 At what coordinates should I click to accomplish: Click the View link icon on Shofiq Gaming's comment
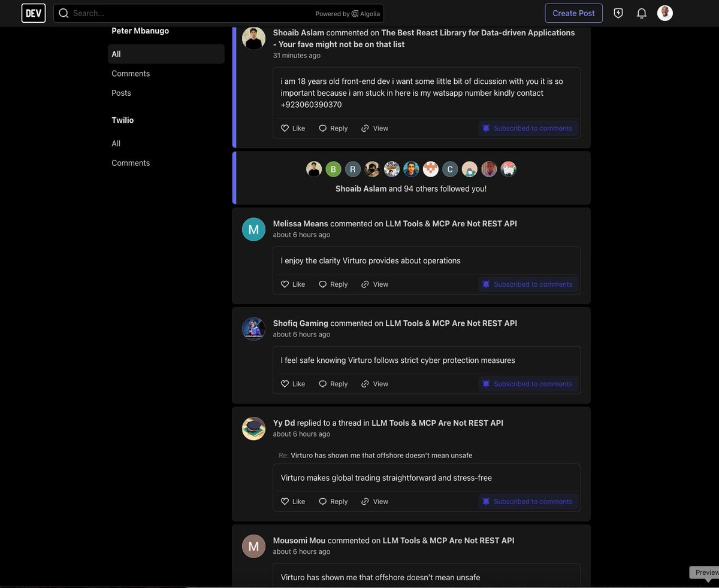(365, 384)
